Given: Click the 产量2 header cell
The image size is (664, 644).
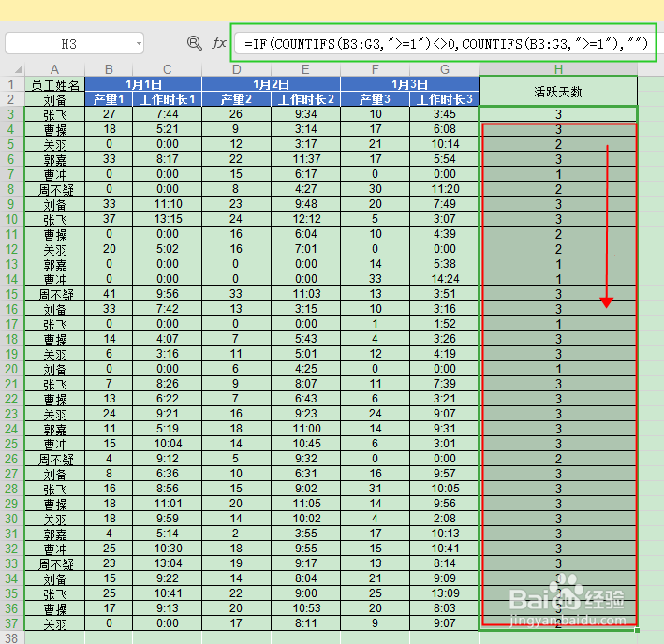Looking at the screenshot, I should [x=236, y=99].
